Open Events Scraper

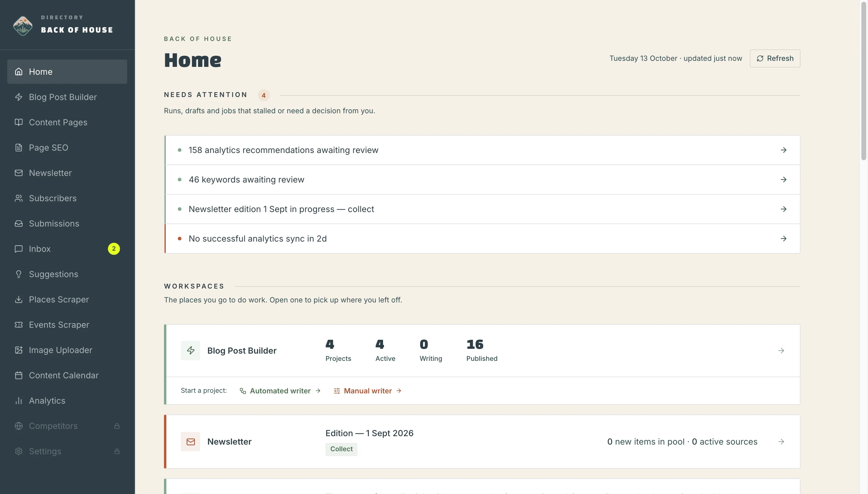[x=67, y=325]
